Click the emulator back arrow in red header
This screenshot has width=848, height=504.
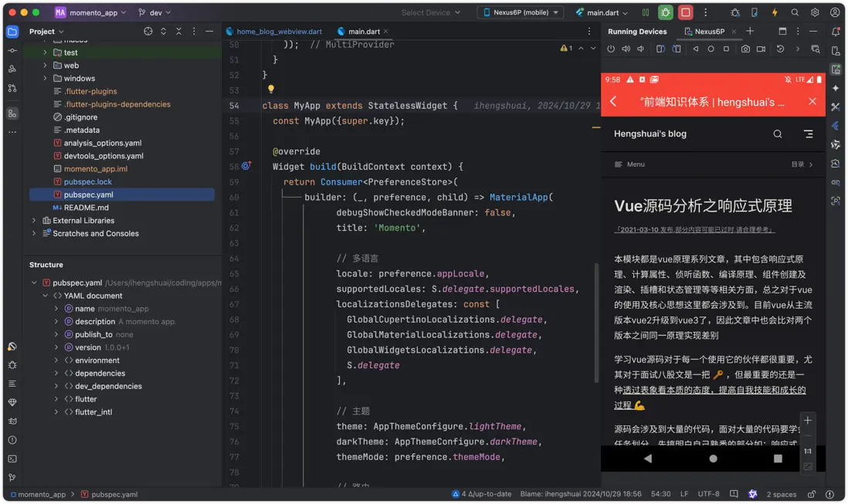(x=613, y=101)
